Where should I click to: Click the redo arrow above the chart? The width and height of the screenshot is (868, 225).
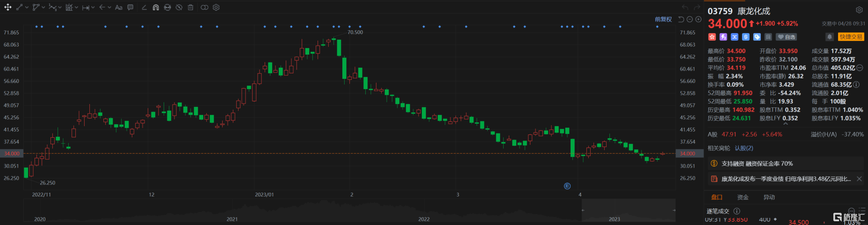(x=697, y=7)
